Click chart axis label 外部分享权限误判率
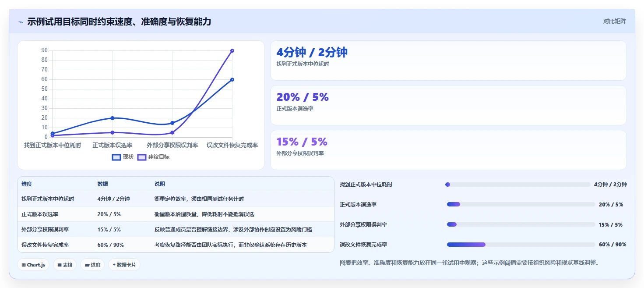Image resolution: width=644 pixels, height=288 pixels. coord(172,145)
